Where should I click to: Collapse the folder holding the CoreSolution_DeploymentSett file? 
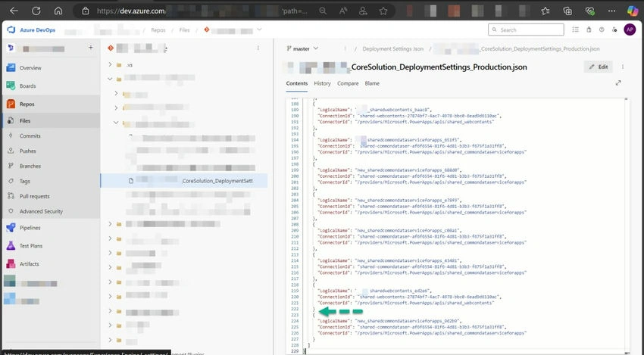click(x=116, y=123)
